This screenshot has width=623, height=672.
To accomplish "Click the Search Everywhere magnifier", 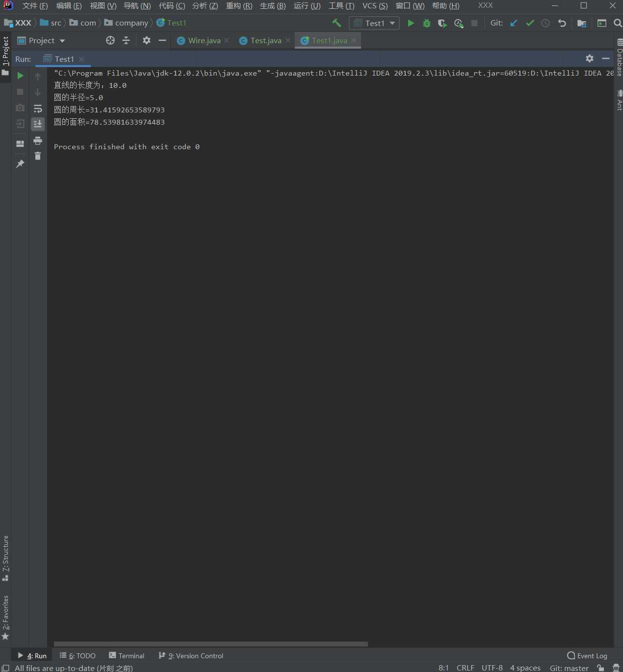I will click(618, 23).
